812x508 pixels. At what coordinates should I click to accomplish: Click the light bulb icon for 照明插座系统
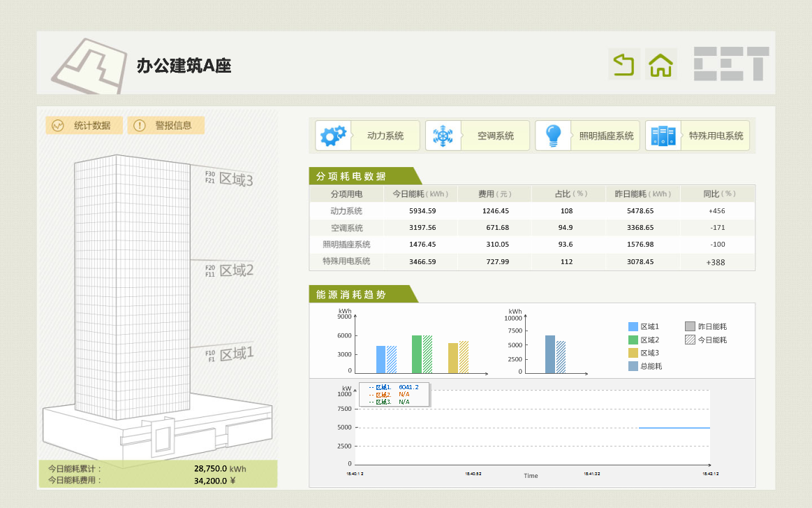(x=553, y=136)
